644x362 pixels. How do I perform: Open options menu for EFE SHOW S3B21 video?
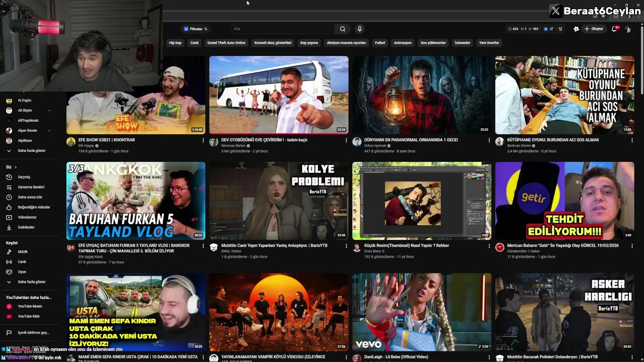[203, 140]
